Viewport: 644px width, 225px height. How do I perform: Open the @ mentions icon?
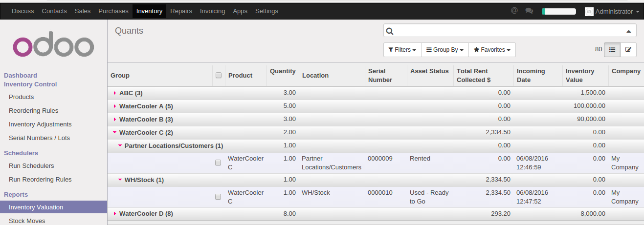coord(514,11)
